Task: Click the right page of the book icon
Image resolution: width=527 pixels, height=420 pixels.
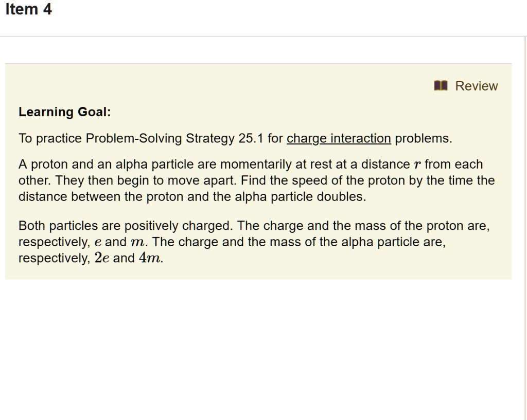Action: click(x=445, y=86)
